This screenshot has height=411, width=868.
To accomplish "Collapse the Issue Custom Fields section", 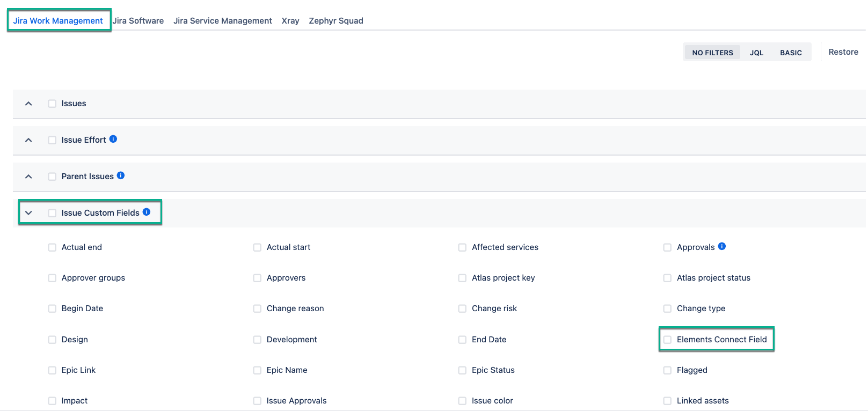I will (x=29, y=213).
